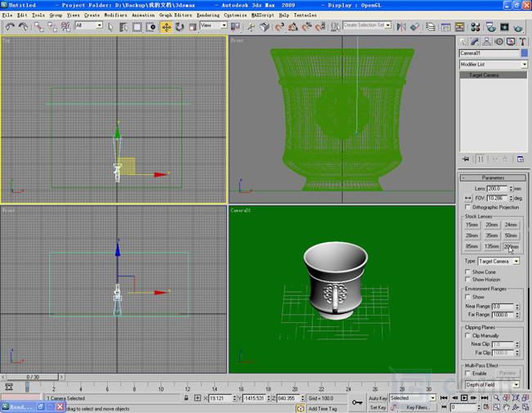Open the Material Editor
This screenshot has height=413, width=532.
(x=476, y=27)
